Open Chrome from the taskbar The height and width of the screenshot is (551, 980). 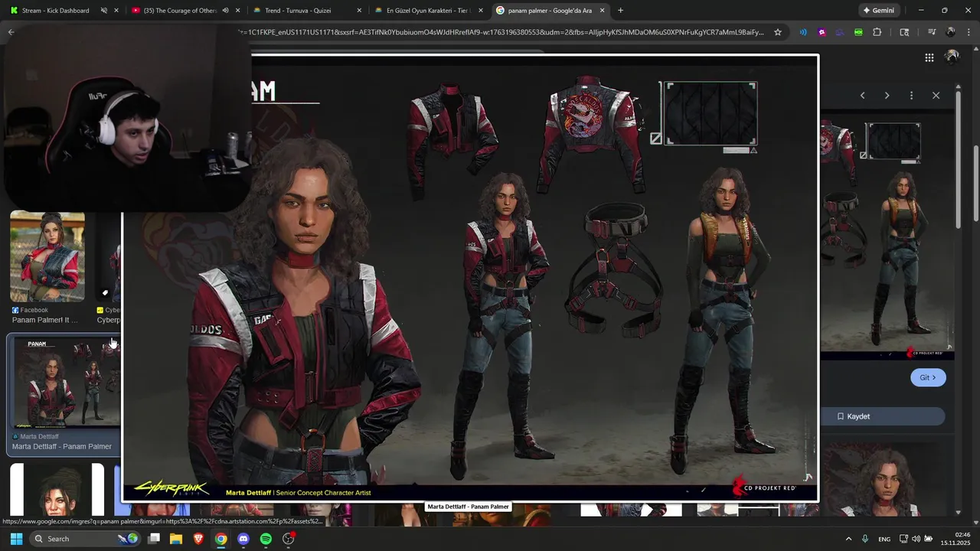click(220, 539)
